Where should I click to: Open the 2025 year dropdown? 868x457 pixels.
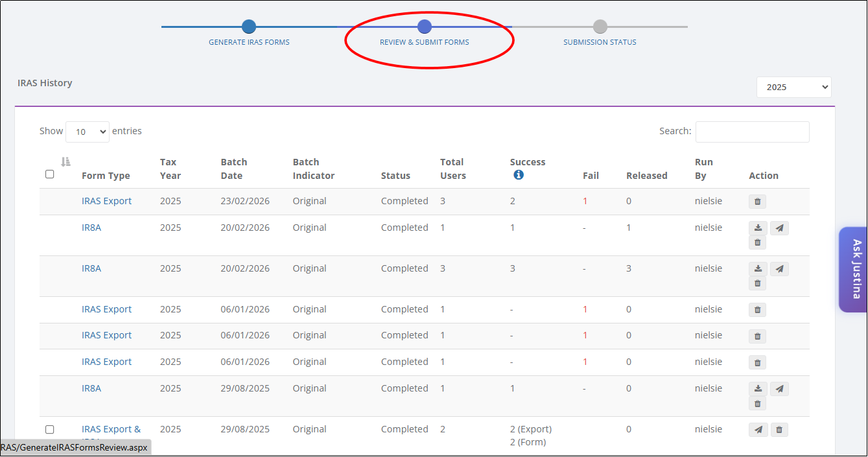[794, 87]
